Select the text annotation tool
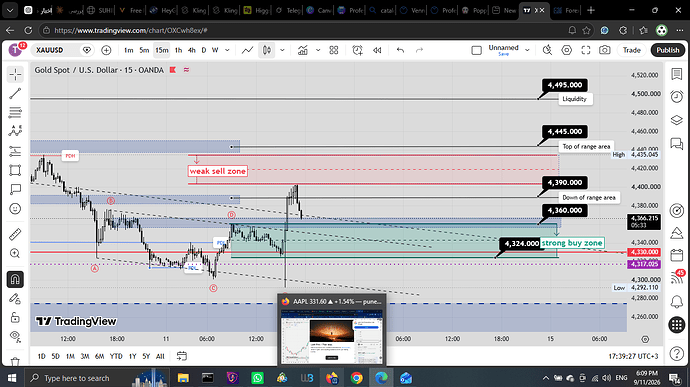Viewport: 690px width, 387px height. point(15,189)
